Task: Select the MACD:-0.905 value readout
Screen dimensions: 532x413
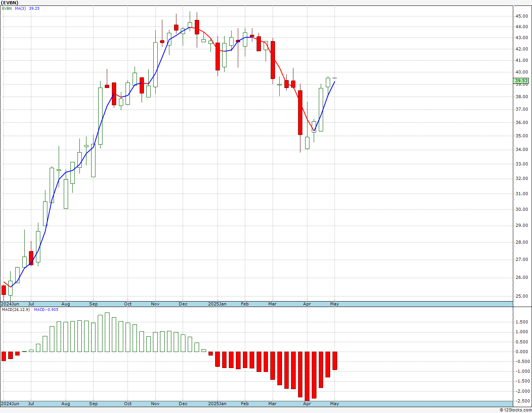Action: tap(46, 309)
